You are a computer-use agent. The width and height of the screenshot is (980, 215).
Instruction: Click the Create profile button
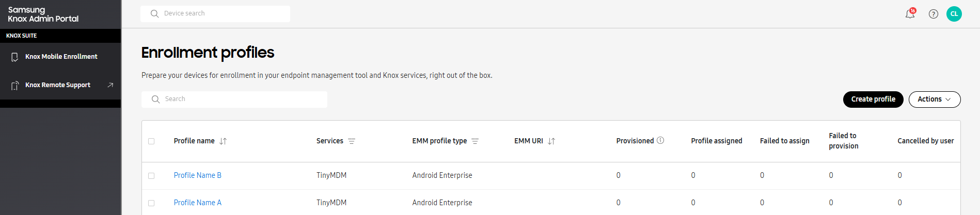(x=873, y=100)
